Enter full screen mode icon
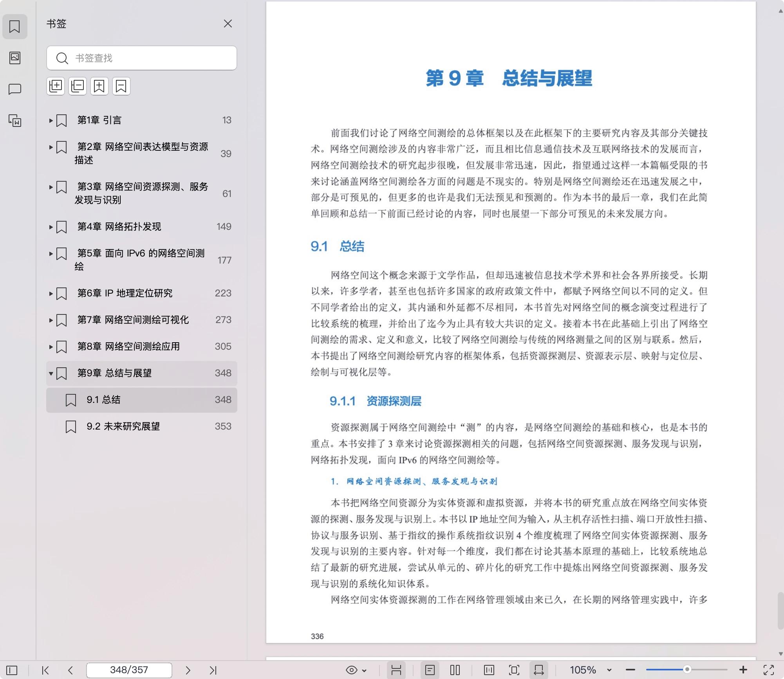 click(769, 670)
